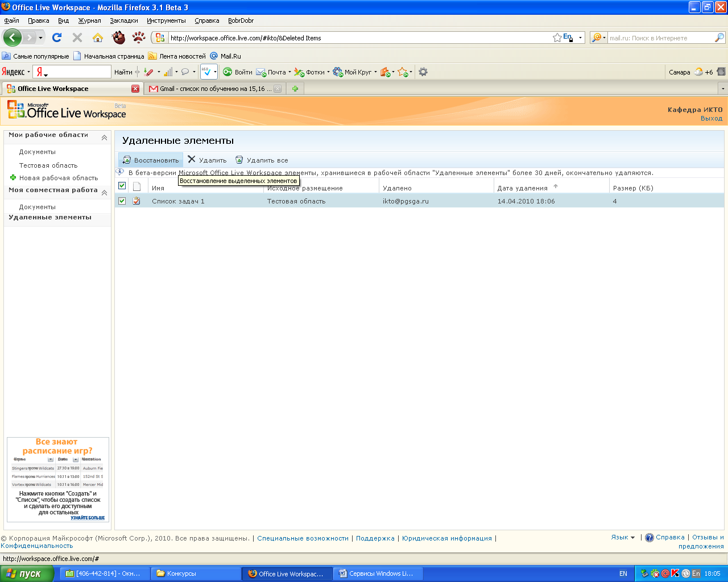Click the browser Back arrow button
Image resolution: width=728 pixels, height=582 pixels.
(x=12, y=38)
